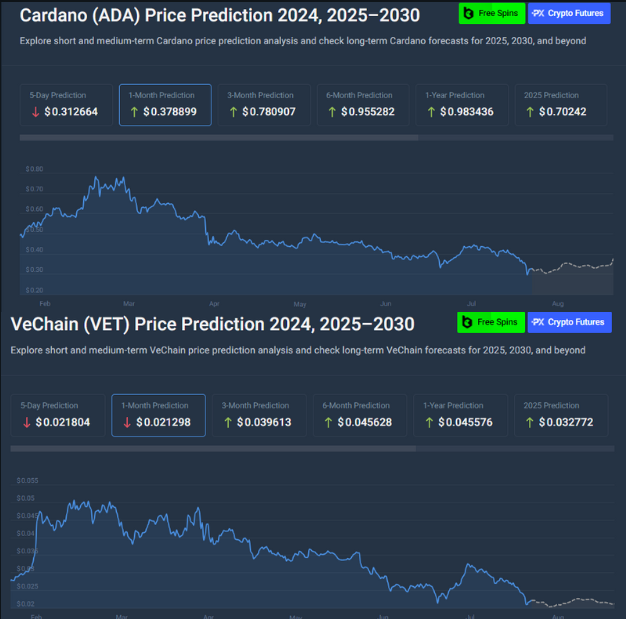
Task: Click the red down arrow on VeChain 1-Month Prediction
Action: tap(127, 422)
